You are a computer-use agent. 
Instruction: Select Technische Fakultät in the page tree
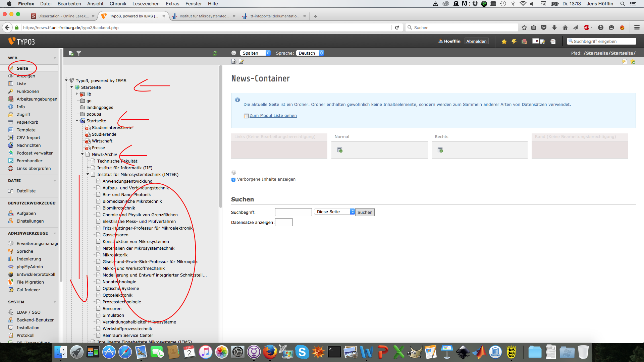117,161
